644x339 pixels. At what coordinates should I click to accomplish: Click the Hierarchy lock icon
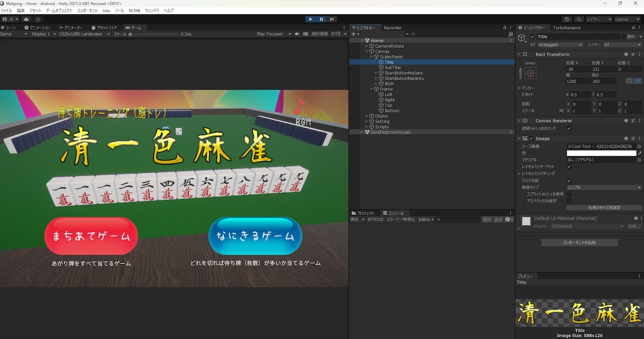coord(504,27)
